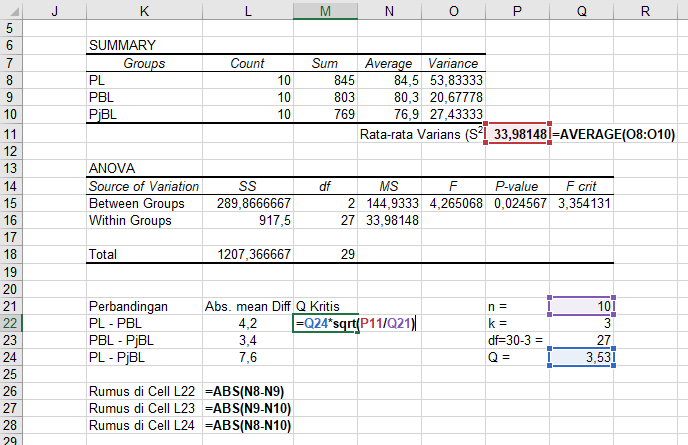
Task: Select column M header
Action: click(325, 11)
